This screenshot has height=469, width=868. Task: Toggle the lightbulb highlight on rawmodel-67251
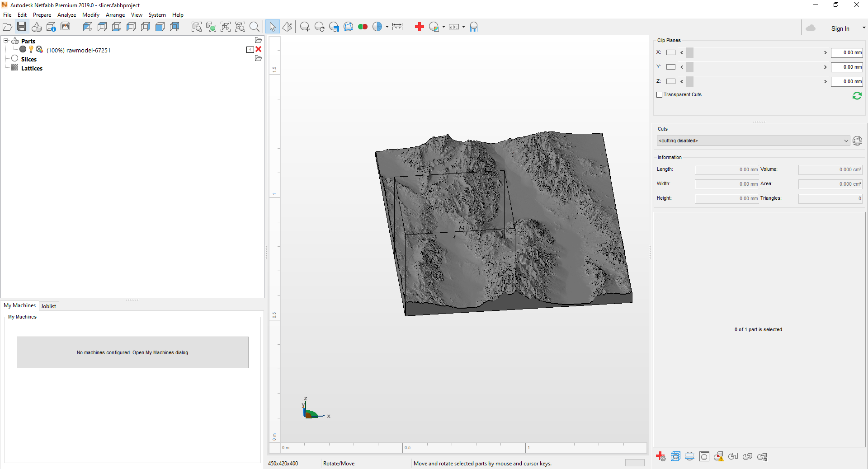31,49
